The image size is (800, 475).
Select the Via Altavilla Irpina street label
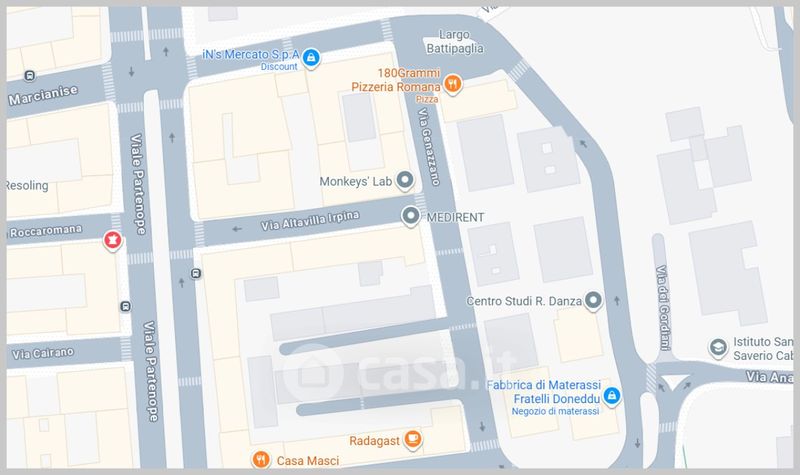310,220
